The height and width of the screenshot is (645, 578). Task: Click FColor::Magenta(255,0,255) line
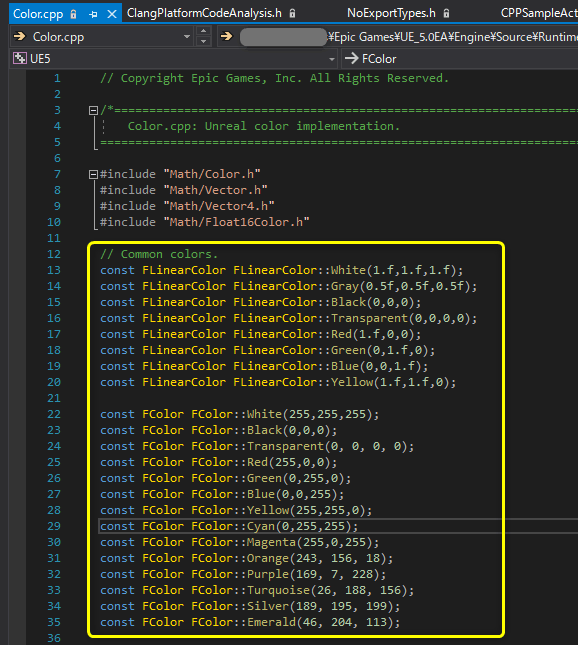tap(240, 542)
